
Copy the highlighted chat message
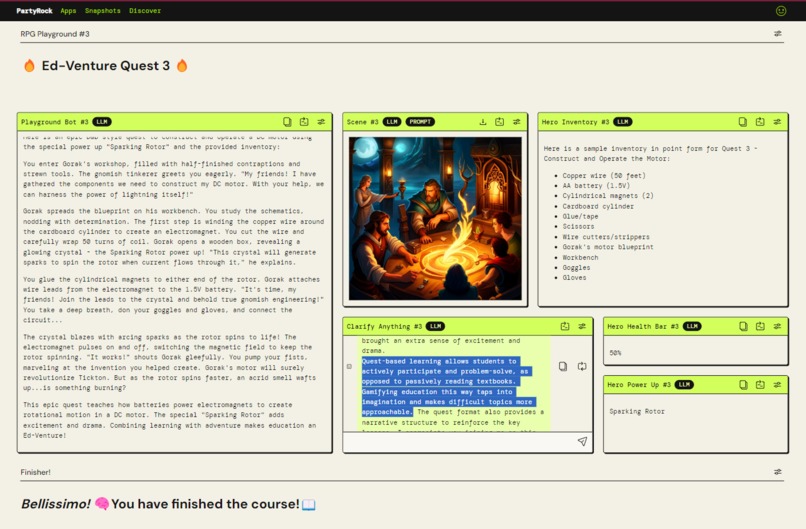[563, 367]
